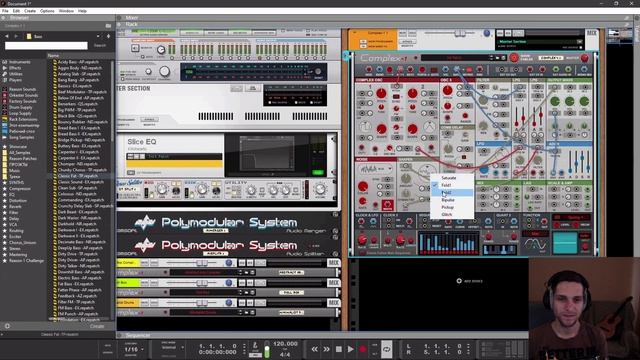
Task: Open the Edit menu
Action: click(16, 11)
